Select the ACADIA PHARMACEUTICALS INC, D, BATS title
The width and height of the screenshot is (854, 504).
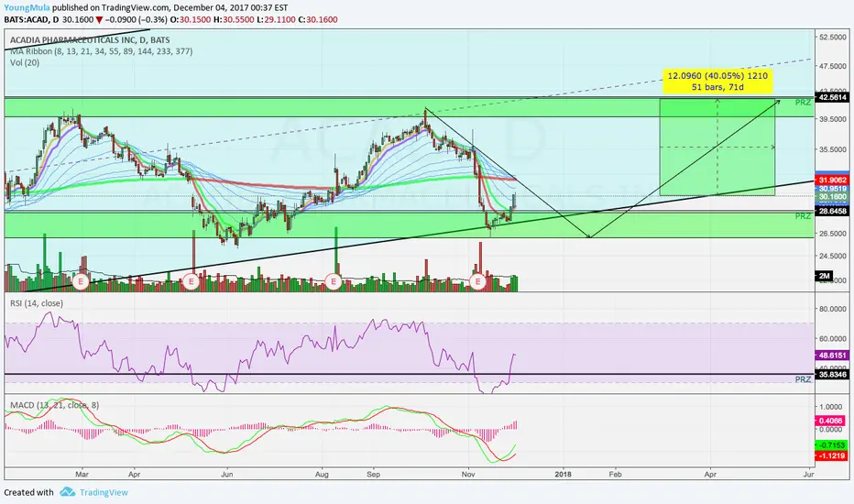(90, 39)
